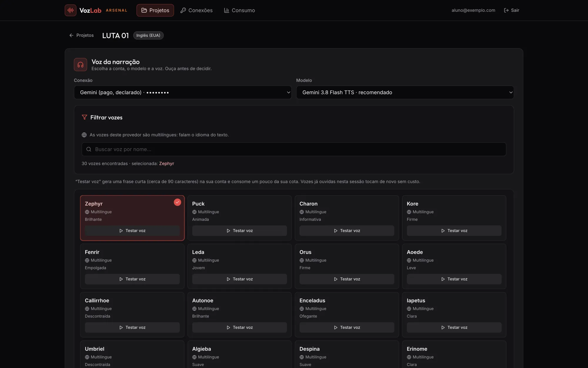Click the Buscar voz por nome search field
Screen dimensions: 588x368
(x=294, y=149)
